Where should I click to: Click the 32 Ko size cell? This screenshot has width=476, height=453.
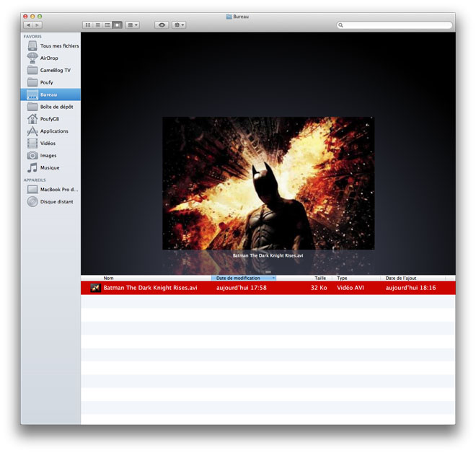[319, 288]
